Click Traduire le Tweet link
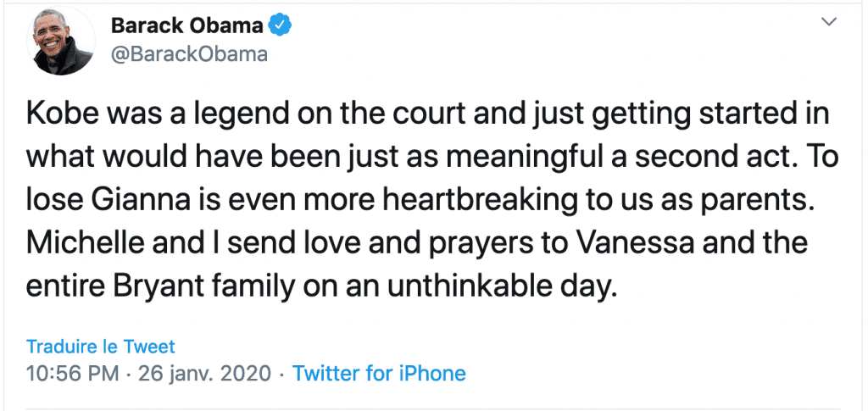This screenshot has width=868, height=411. tap(101, 346)
